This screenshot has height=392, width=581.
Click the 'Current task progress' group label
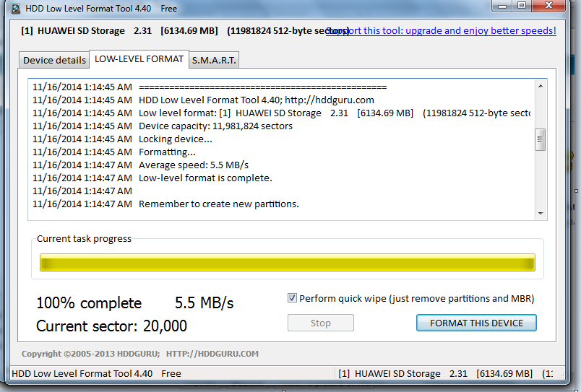(x=84, y=239)
